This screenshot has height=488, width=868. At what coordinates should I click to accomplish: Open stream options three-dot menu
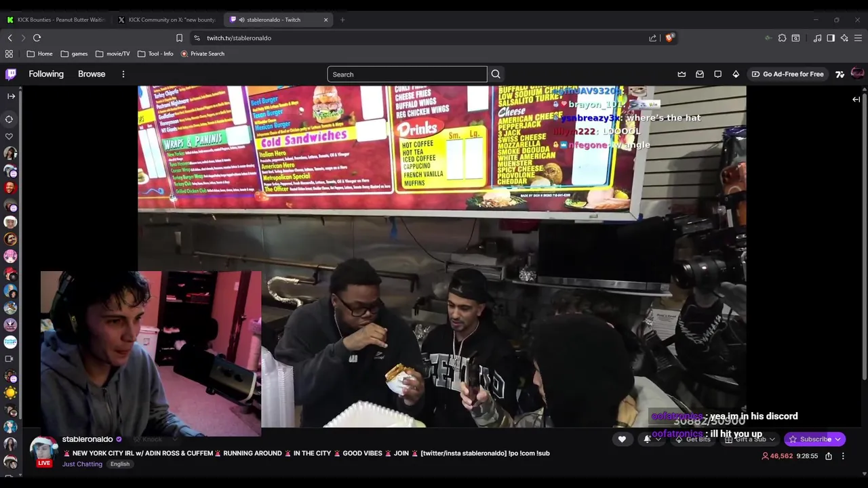[843, 456]
